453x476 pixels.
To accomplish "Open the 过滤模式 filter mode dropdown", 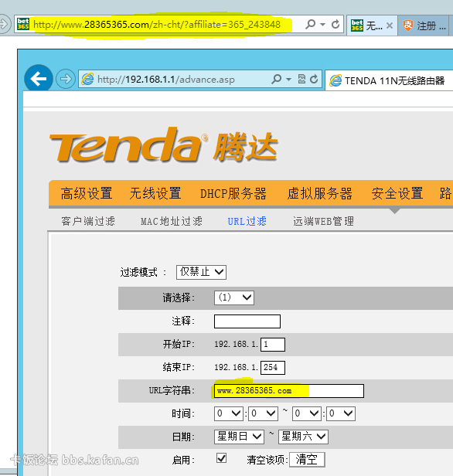I will tap(201, 272).
